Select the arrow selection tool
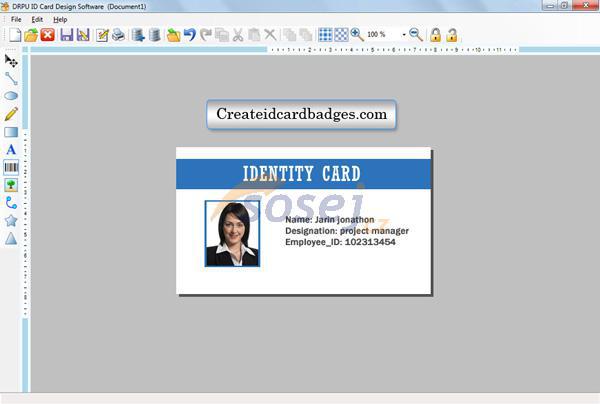This screenshot has height=404, width=600. (11, 61)
